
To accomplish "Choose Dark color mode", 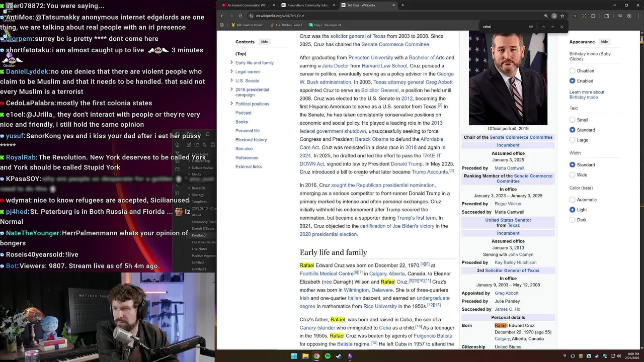I will pyautogui.click(x=572, y=220).
